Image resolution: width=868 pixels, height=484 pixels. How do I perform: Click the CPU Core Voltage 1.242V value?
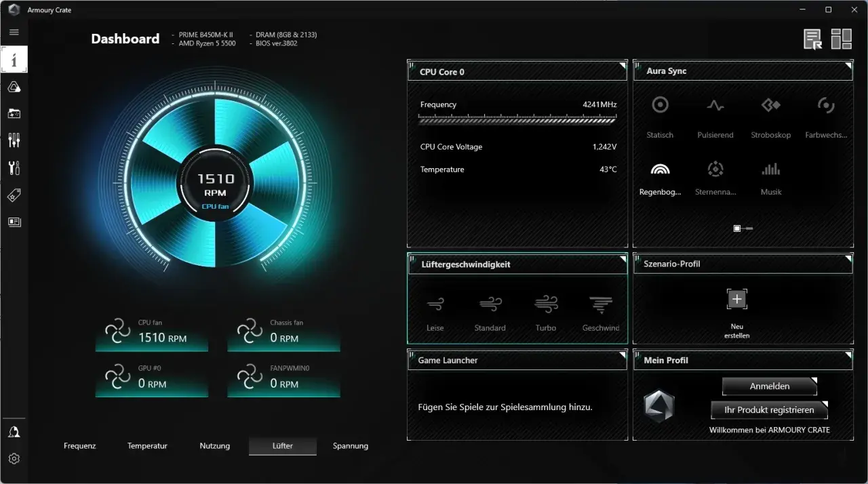(x=604, y=147)
